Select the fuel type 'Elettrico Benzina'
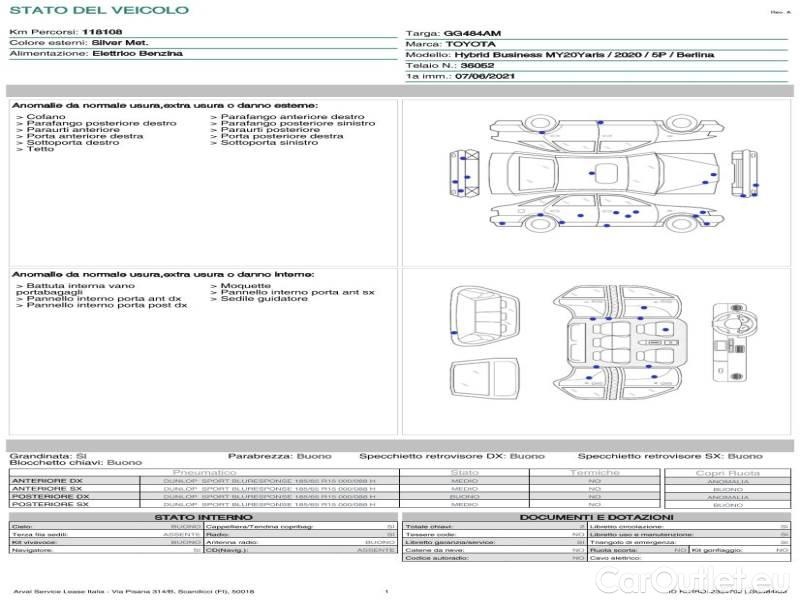Viewport: 800px width, 600px height. [x=137, y=54]
